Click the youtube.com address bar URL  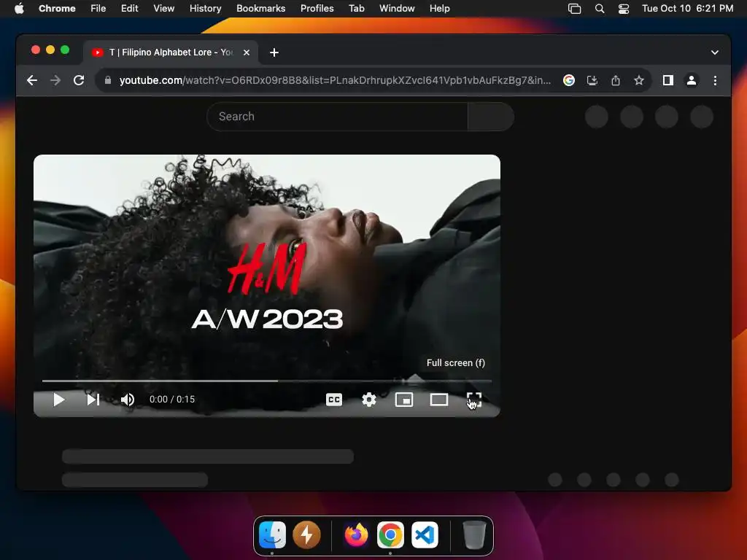[x=335, y=80]
